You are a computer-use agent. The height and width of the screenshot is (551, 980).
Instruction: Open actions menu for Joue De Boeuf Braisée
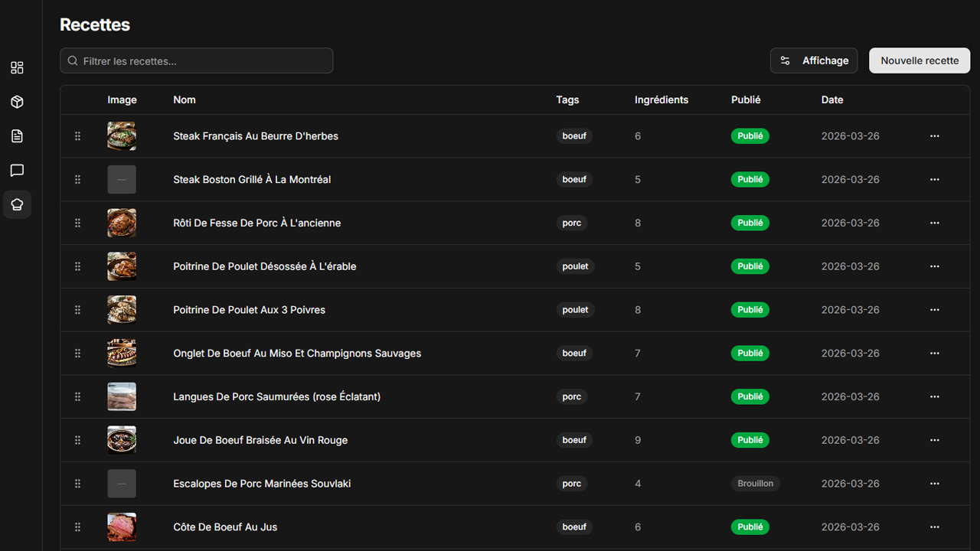click(x=934, y=440)
